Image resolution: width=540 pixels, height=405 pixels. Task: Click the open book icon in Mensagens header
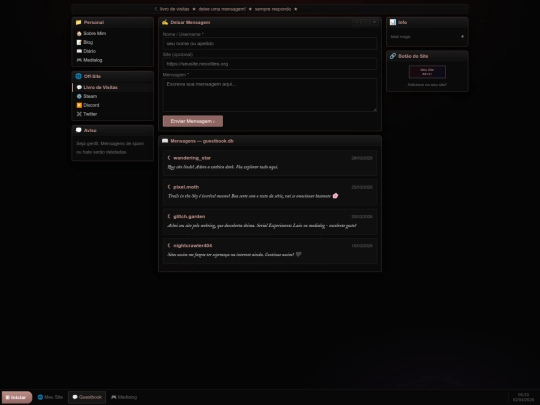point(165,141)
